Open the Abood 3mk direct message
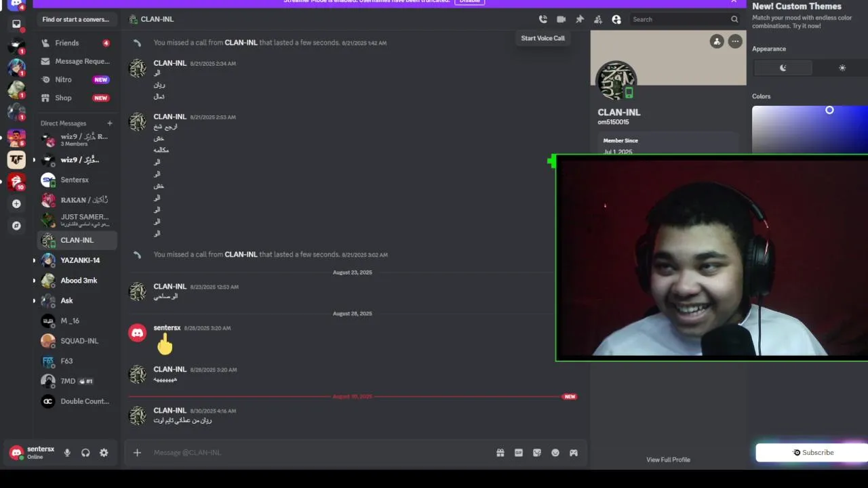Image resolution: width=868 pixels, height=488 pixels. [77, 281]
